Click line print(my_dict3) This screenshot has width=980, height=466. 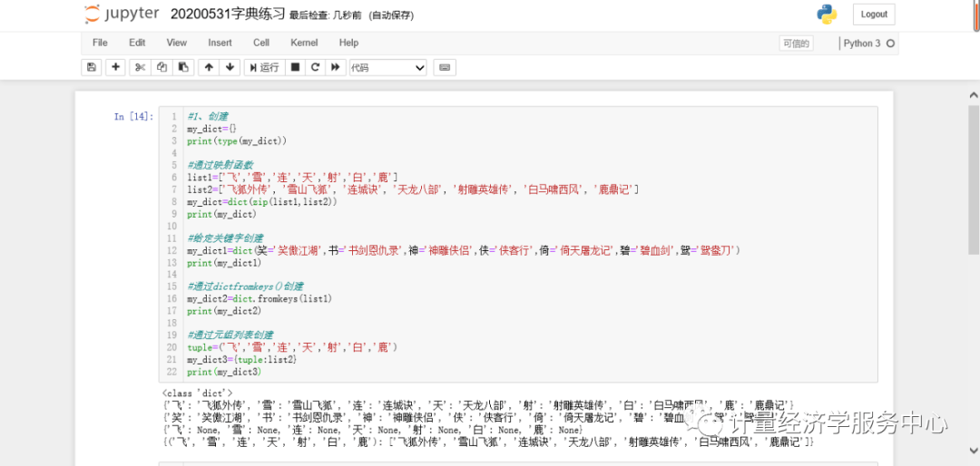(x=224, y=372)
